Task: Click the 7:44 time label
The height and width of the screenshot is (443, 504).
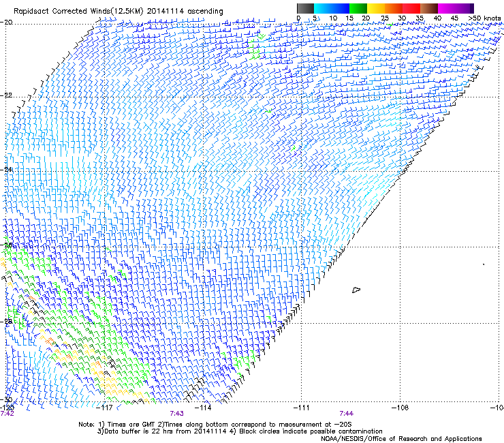Action: [347, 414]
